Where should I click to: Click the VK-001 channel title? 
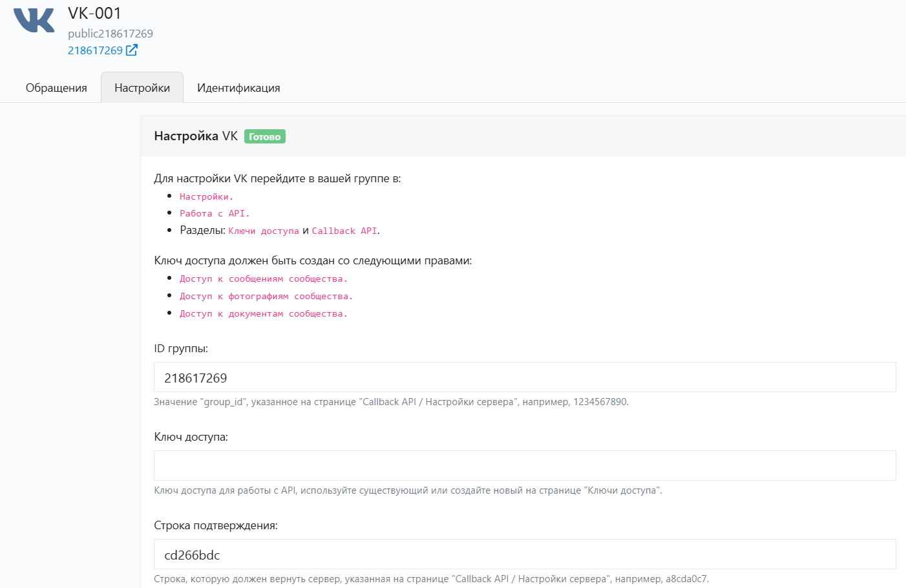pos(94,14)
